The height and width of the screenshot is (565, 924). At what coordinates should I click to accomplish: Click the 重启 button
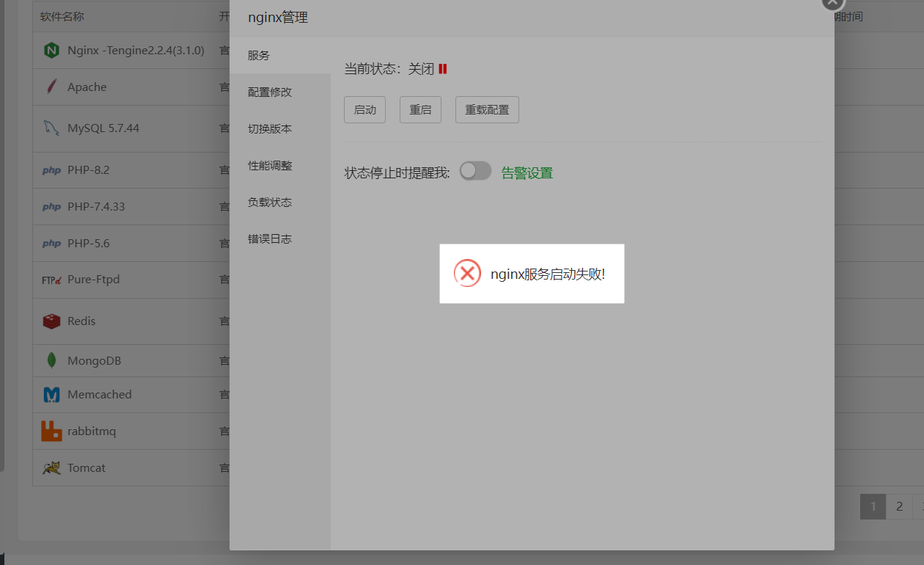click(x=420, y=109)
